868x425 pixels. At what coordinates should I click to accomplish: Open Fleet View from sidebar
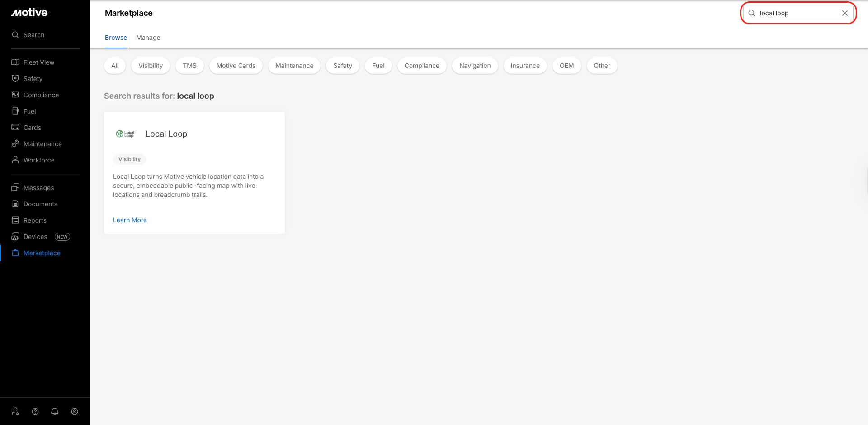[x=39, y=62]
